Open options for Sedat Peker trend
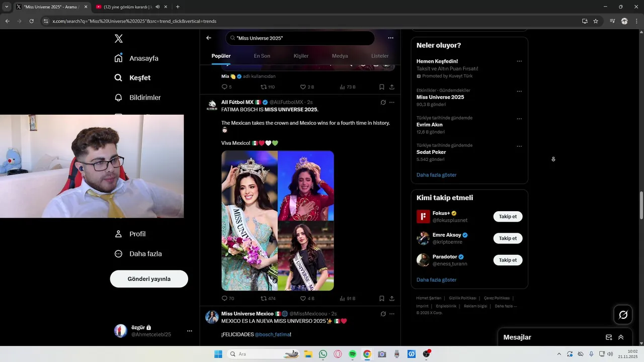The height and width of the screenshot is (362, 644). (519, 146)
